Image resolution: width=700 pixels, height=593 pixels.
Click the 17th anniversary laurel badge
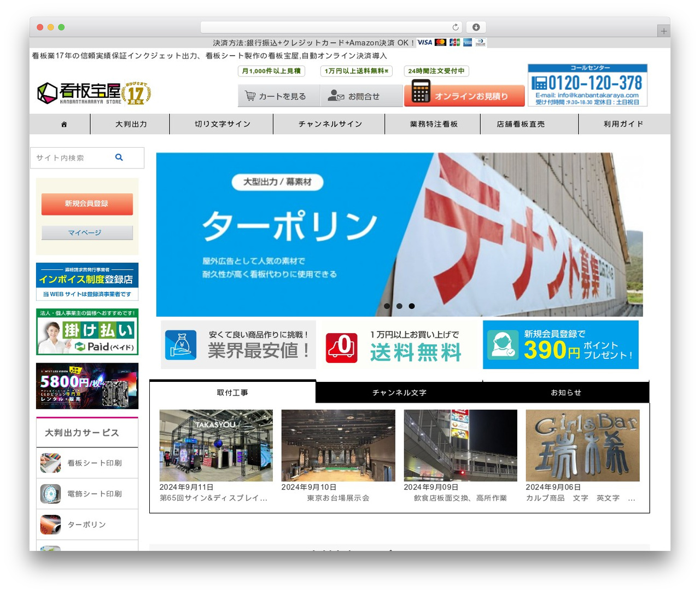pyautogui.click(x=136, y=93)
